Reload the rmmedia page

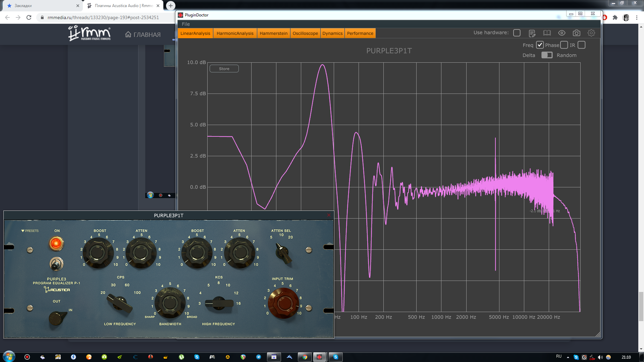tap(29, 17)
